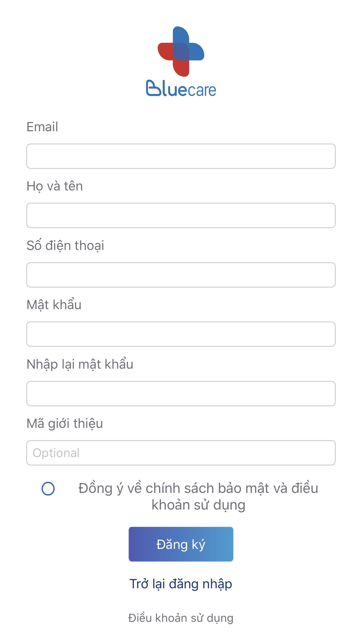Click the Optional placeholder in referral field
362x644 pixels.
click(56, 453)
